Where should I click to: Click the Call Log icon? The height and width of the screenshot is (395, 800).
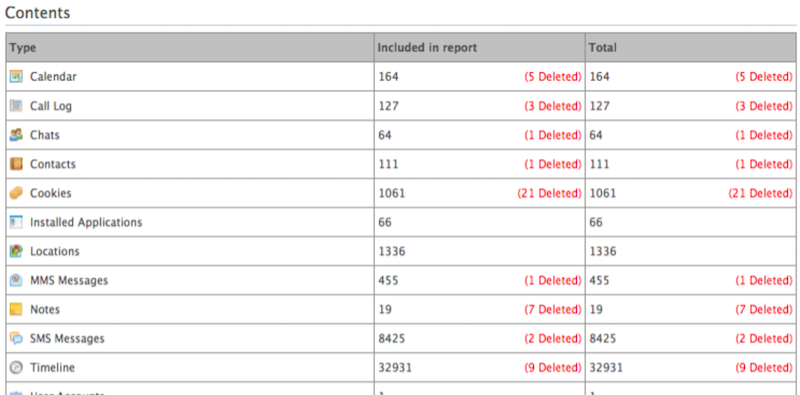click(x=16, y=106)
